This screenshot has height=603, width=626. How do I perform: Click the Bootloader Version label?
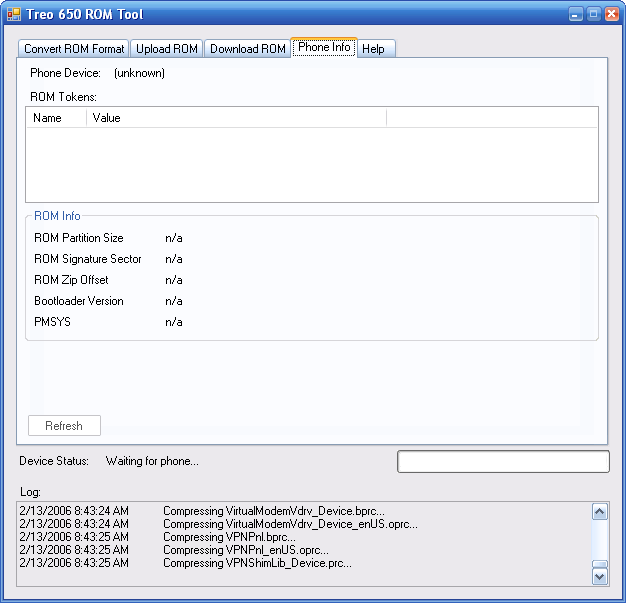click(x=79, y=301)
